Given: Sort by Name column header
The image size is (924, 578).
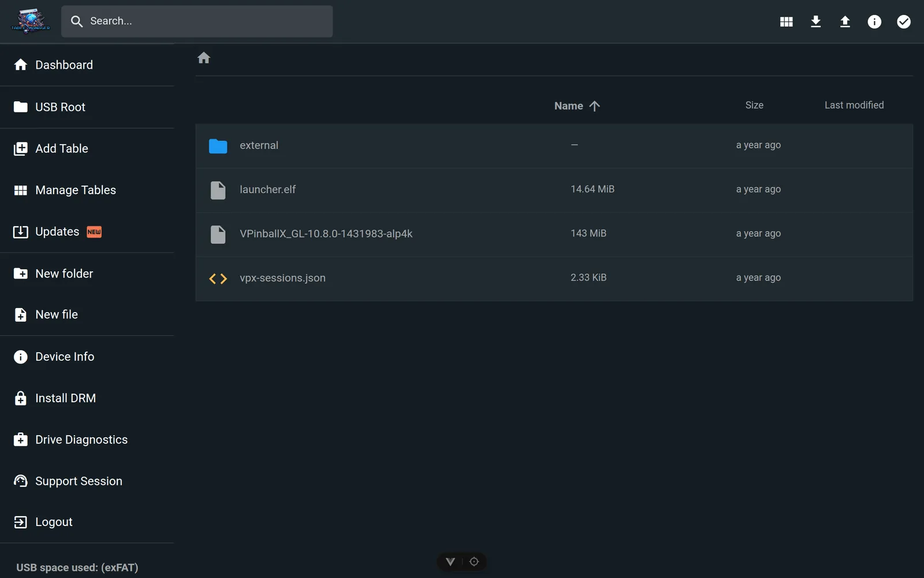Looking at the screenshot, I should click(x=569, y=106).
